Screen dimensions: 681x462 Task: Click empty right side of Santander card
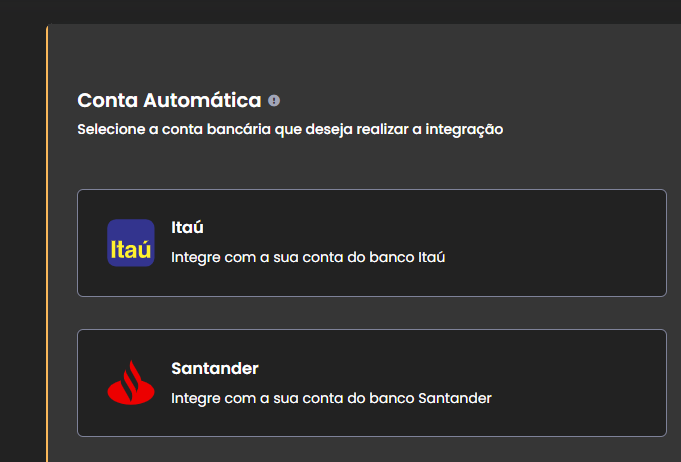click(590, 383)
